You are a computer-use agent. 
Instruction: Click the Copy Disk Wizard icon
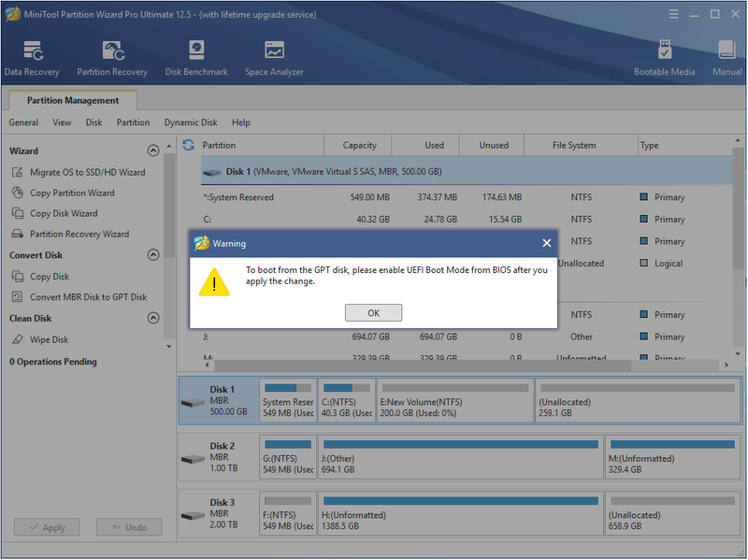(x=17, y=213)
